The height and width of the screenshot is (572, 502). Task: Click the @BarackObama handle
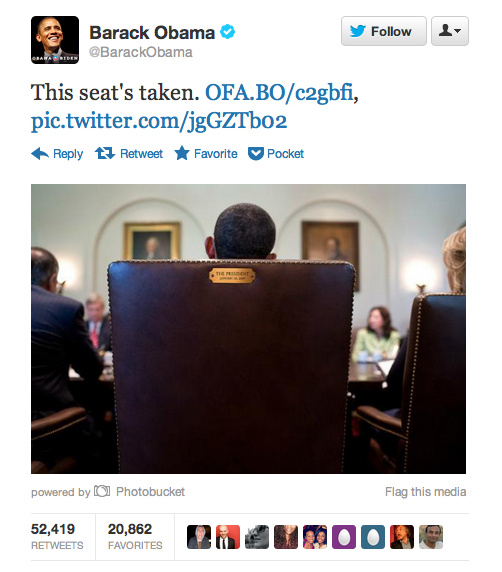click(141, 52)
